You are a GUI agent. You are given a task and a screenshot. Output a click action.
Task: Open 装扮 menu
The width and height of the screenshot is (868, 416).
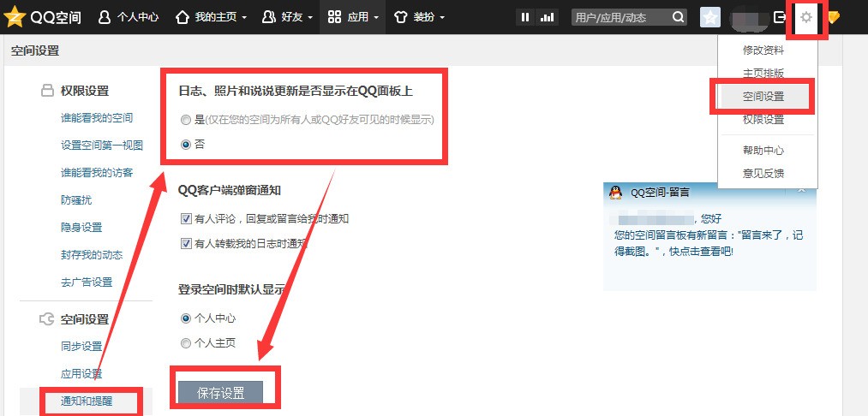423,17
